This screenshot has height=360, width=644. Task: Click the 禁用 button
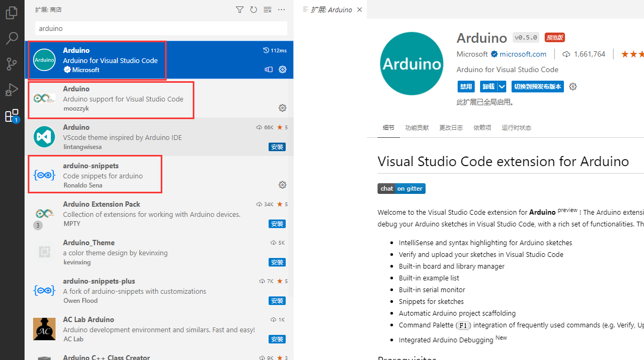coord(466,87)
